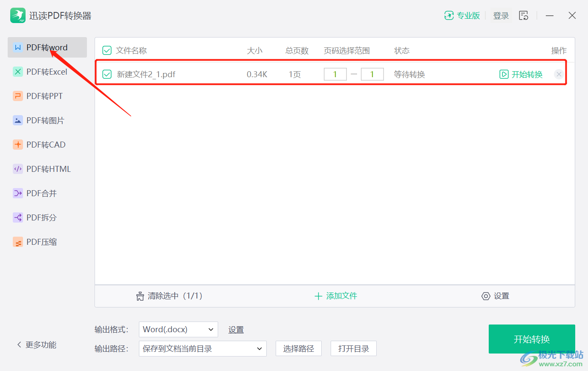Click the trash icon for 清除选中
This screenshot has height=371, width=588.
coord(140,296)
